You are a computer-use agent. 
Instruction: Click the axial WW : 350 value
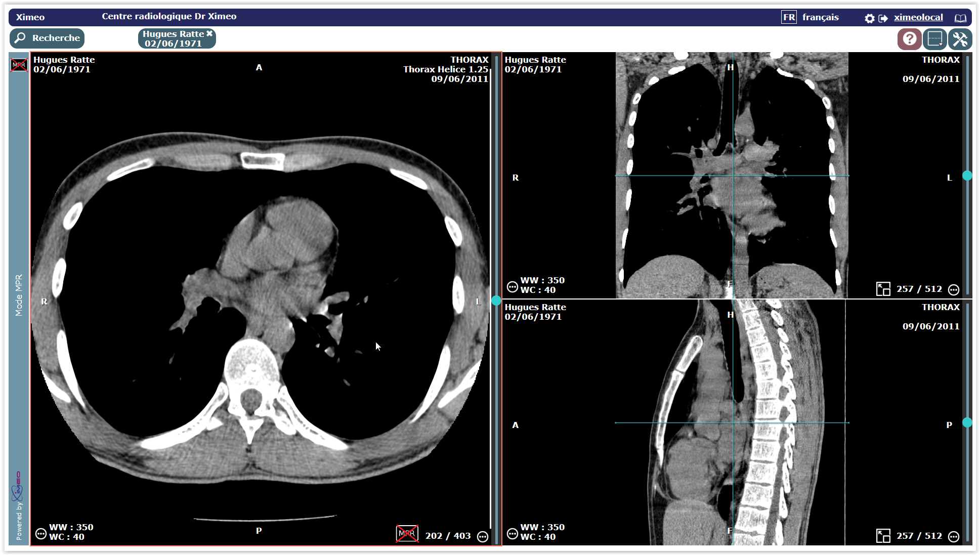tap(71, 527)
